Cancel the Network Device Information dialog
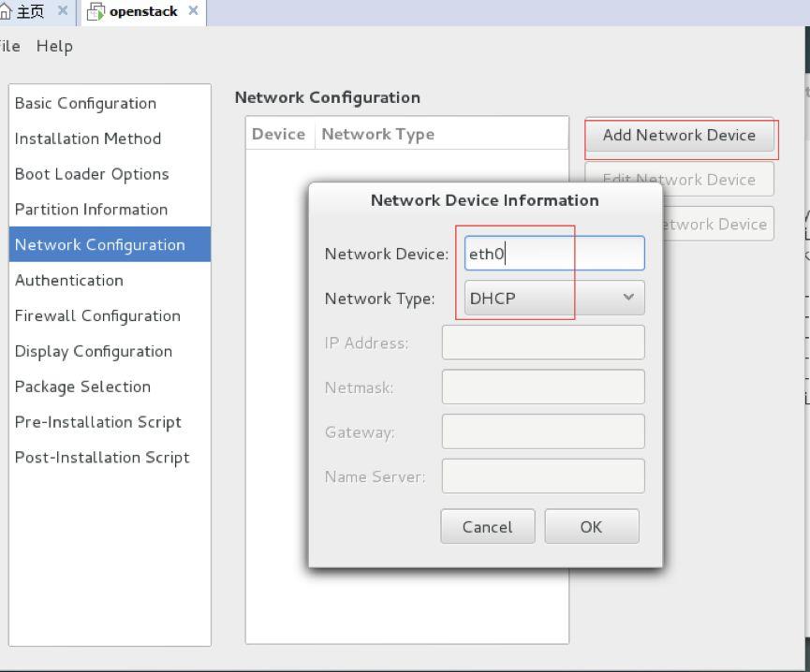 487,527
